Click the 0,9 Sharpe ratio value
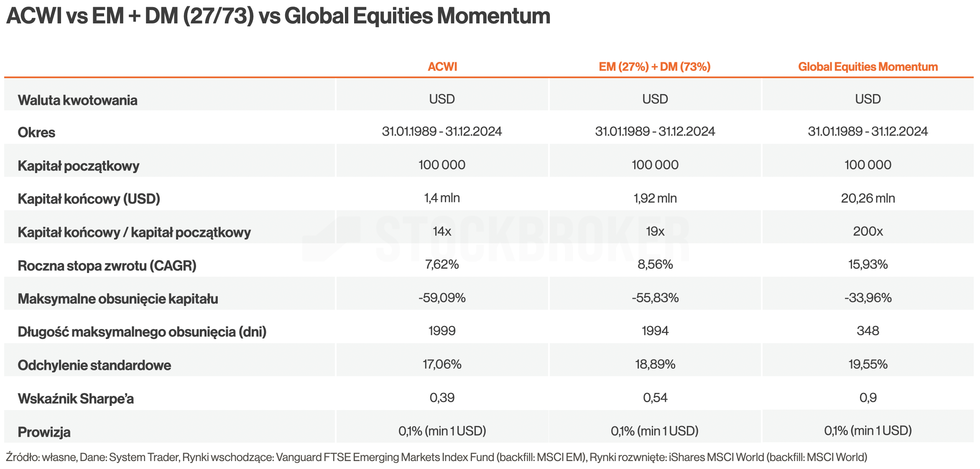 (868, 398)
